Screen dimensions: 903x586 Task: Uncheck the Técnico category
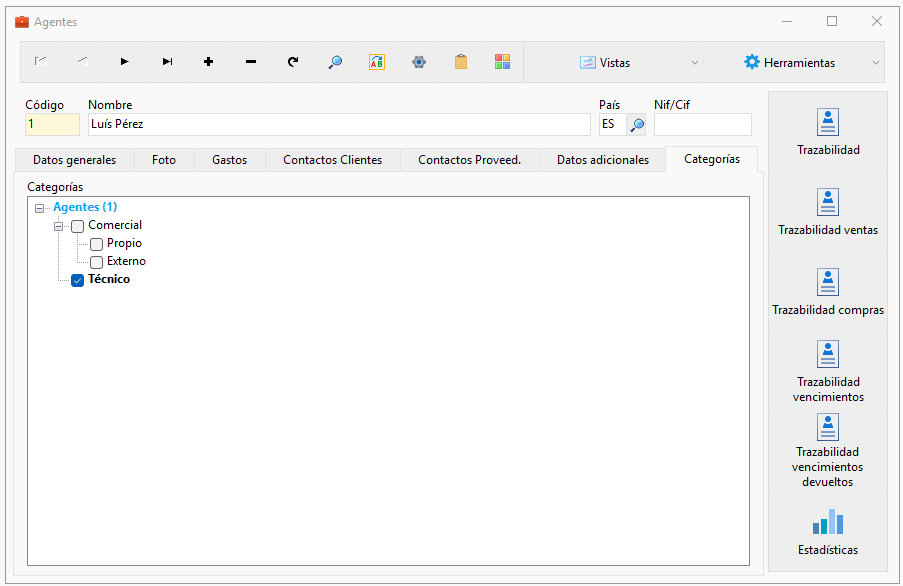click(78, 280)
